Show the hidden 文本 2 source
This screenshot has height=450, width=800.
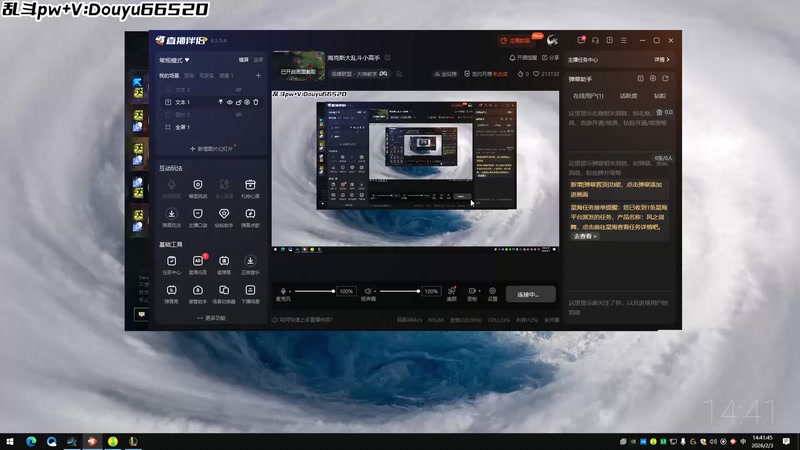238,90
